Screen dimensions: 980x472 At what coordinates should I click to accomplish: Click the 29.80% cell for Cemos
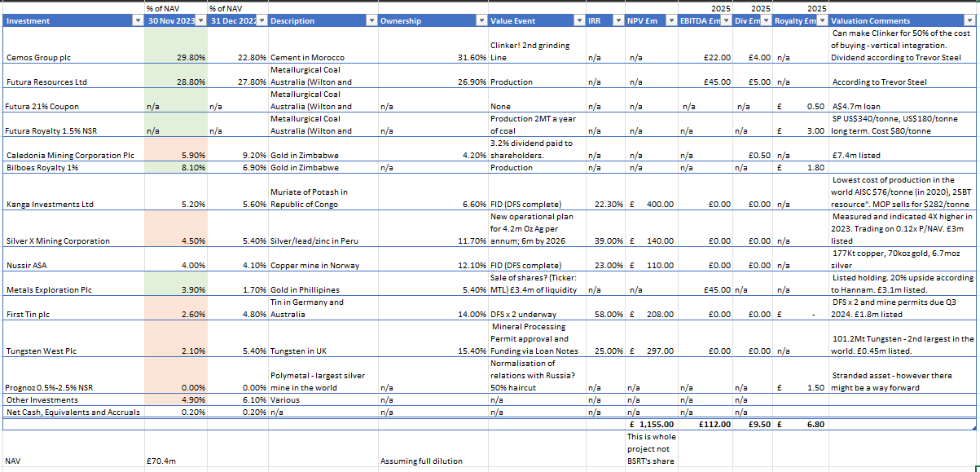coord(176,46)
